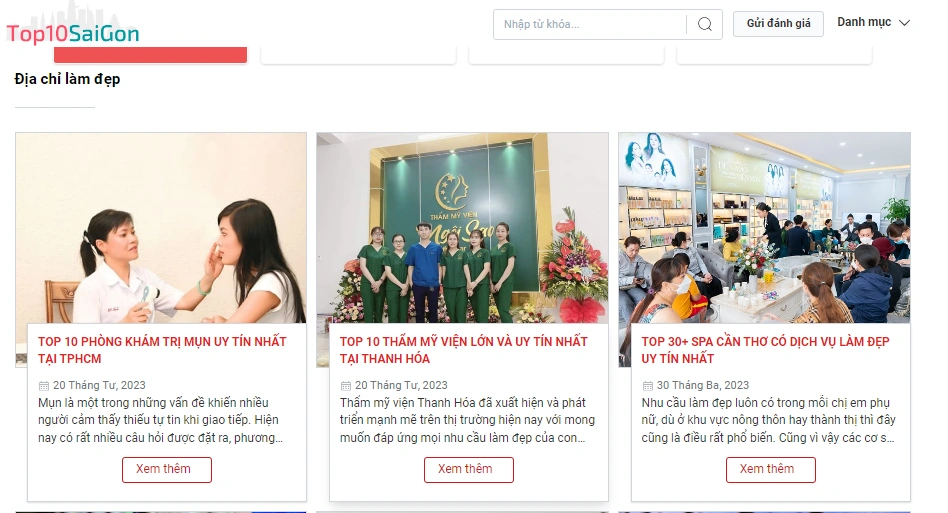Click calendar icon on acne clinic article
The width and height of the screenshot is (948, 513).
point(44,386)
